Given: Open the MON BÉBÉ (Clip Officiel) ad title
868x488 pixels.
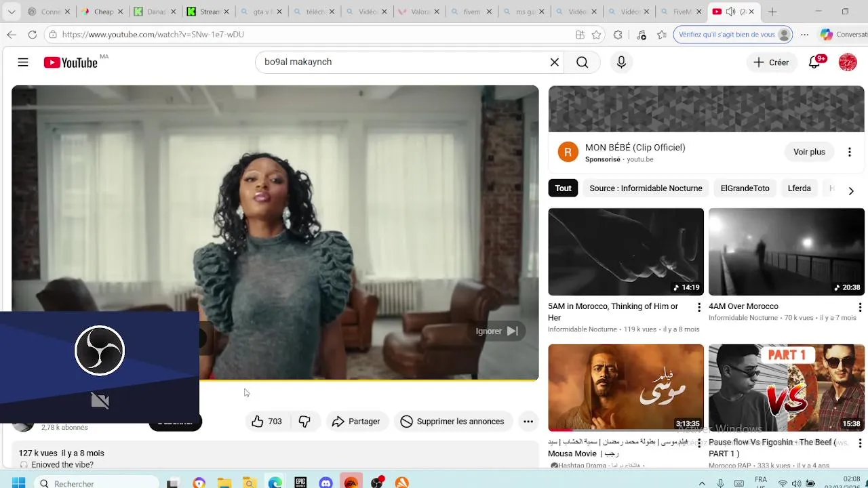Looking at the screenshot, I should (635, 147).
